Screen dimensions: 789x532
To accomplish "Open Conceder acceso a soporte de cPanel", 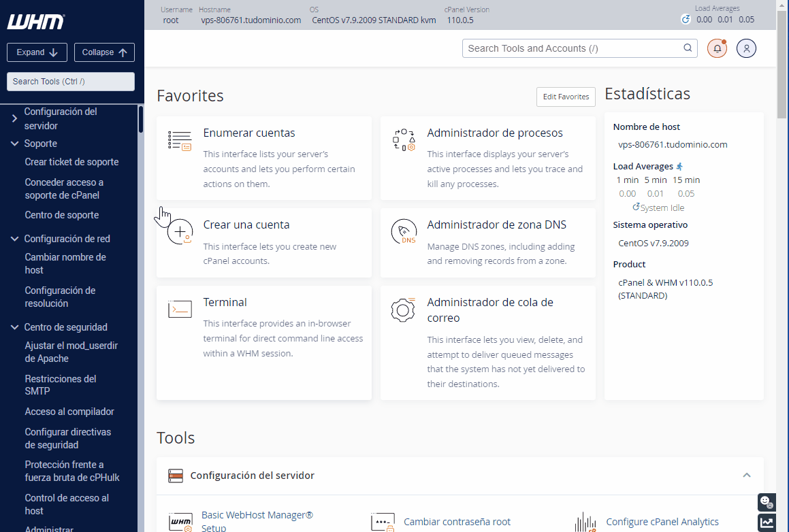I will [64, 188].
